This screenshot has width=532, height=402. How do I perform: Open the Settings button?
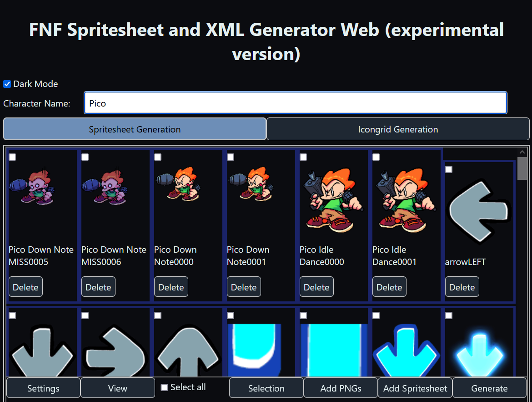click(44, 388)
